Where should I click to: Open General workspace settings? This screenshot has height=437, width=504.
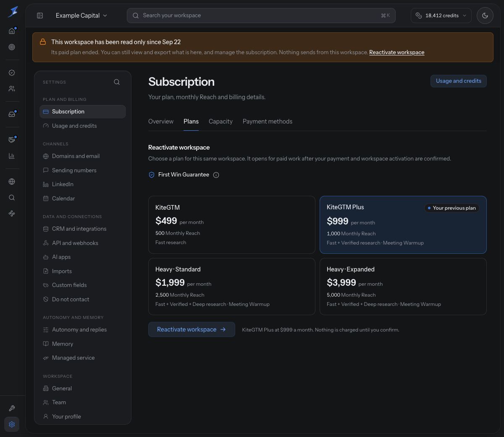[83, 389]
